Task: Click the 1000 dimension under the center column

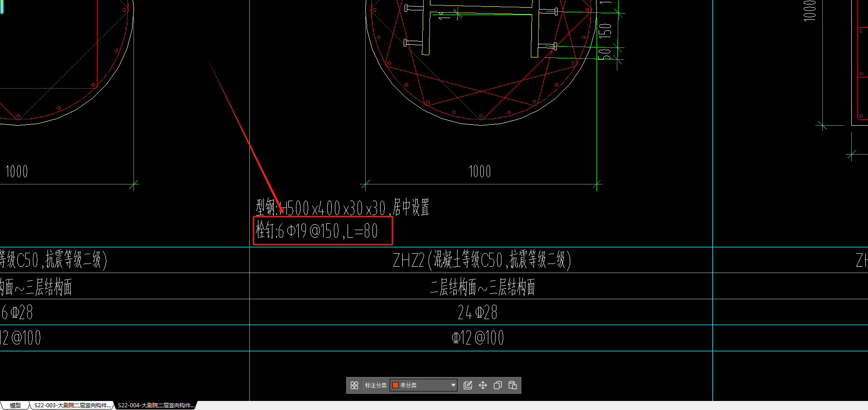Action: point(480,171)
